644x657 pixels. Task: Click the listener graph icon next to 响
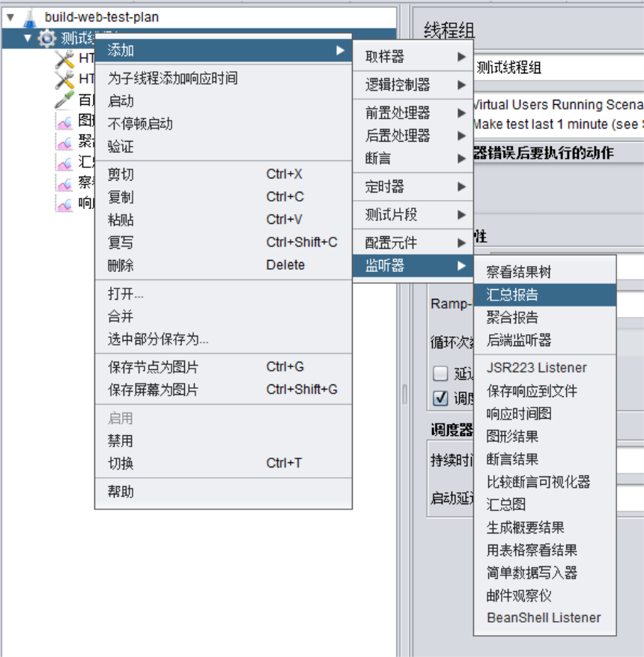point(64,203)
